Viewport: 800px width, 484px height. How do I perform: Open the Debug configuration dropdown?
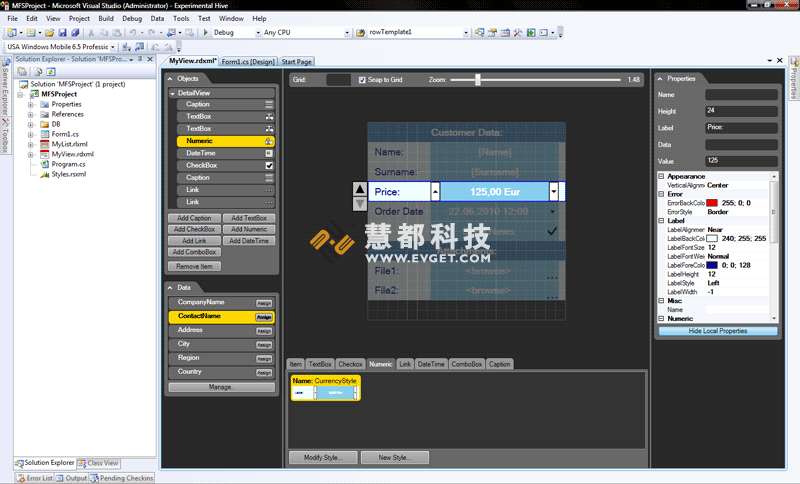coord(257,32)
